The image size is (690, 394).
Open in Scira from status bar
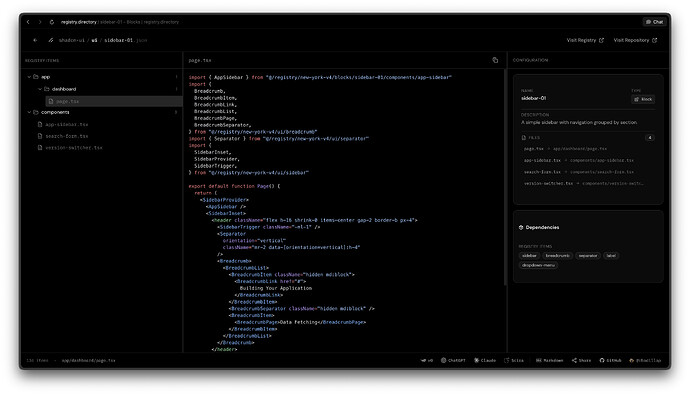point(514,361)
